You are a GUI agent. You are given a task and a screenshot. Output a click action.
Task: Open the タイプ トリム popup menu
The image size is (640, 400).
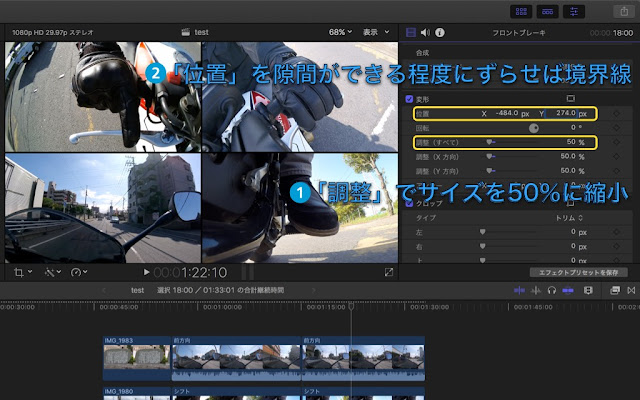click(569, 218)
